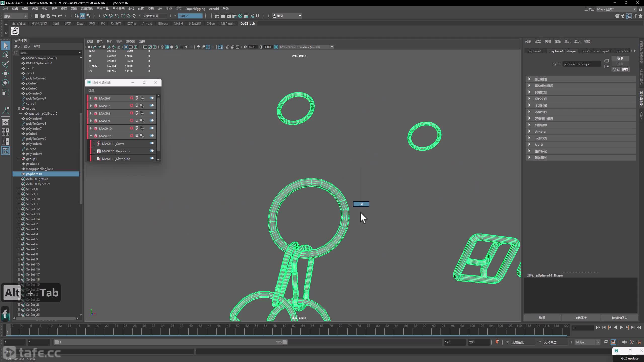The width and height of the screenshot is (644, 362).
Task: Click the mesh name field pSphere16_Shape
Action: (582, 64)
